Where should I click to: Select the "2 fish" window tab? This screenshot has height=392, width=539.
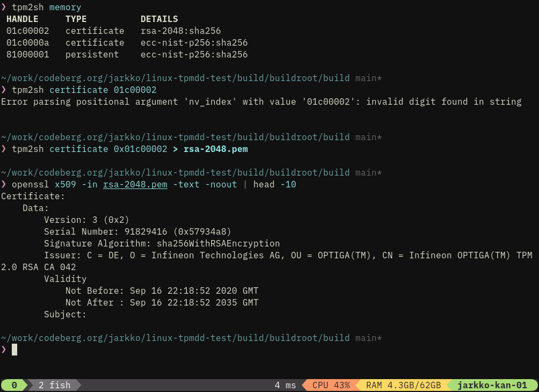pos(54,385)
